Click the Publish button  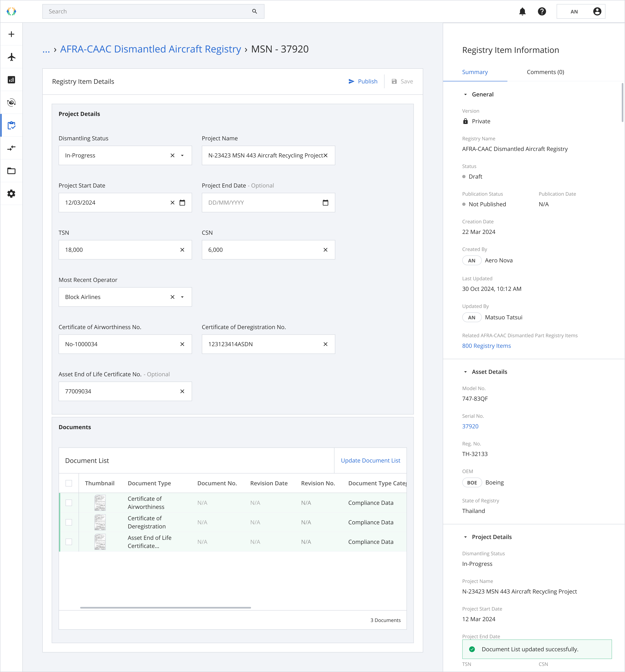[363, 82]
